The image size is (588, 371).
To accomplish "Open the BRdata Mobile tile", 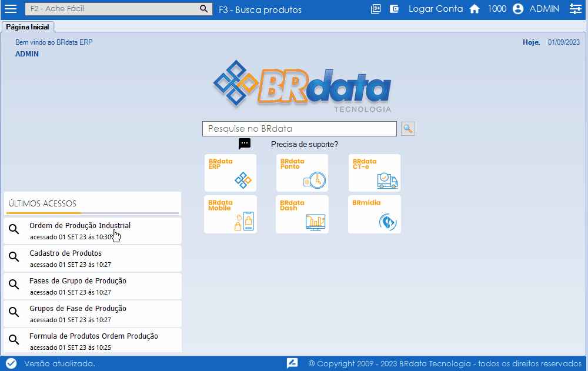I will click(x=230, y=215).
